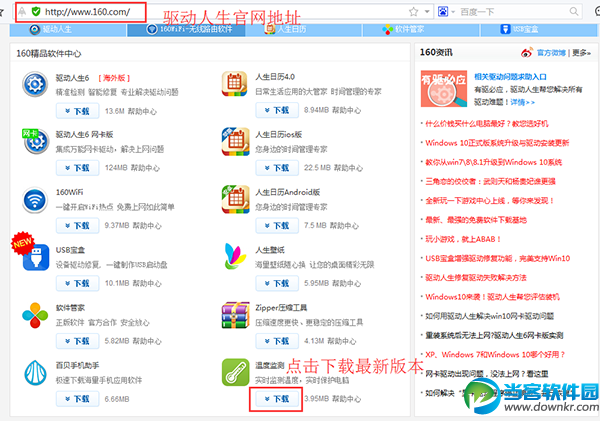Screen dimensions: 600x421
Task: Download 人生日历Android版 (7.5 MB)
Action: 277,225
